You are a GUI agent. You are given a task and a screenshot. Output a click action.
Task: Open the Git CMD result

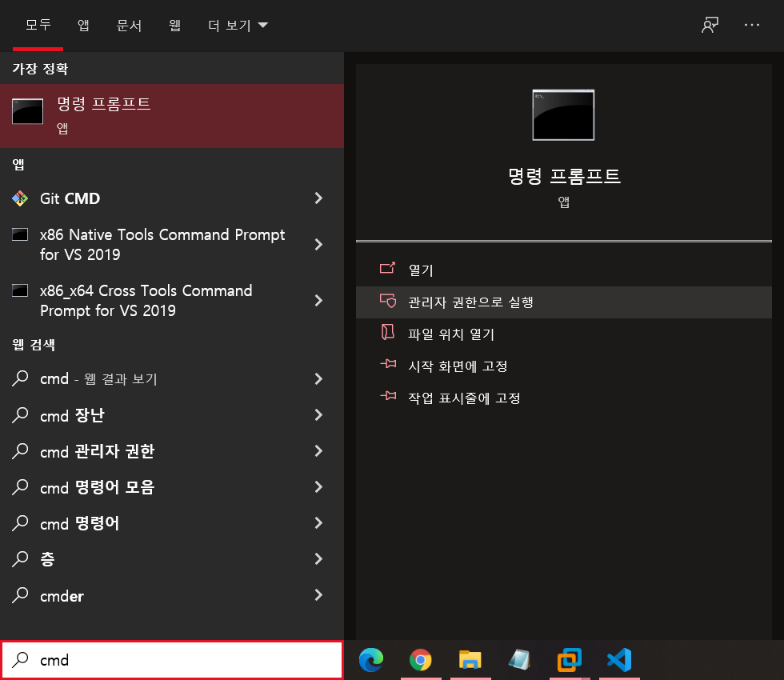click(171, 198)
